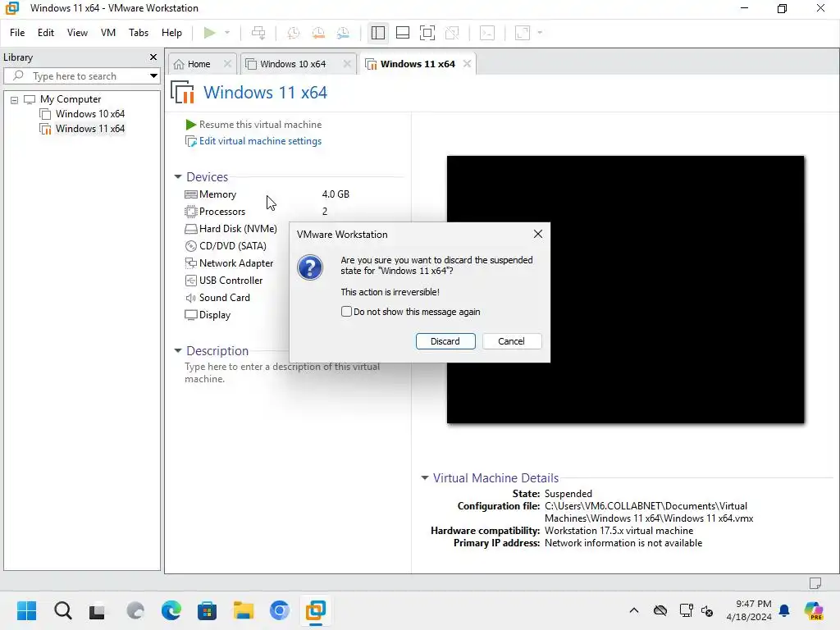The image size is (840, 630).
Task: Toggle the Library sidebar toolbar icon
Action: [x=377, y=33]
